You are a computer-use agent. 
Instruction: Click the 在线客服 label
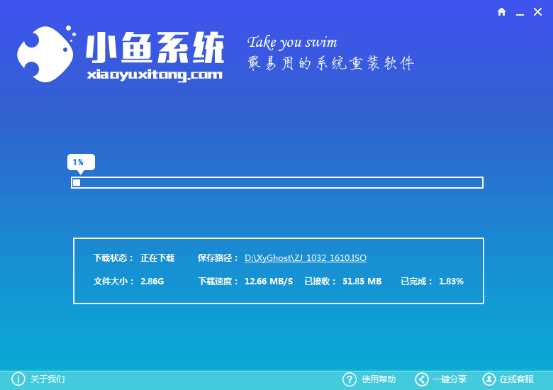(x=517, y=379)
